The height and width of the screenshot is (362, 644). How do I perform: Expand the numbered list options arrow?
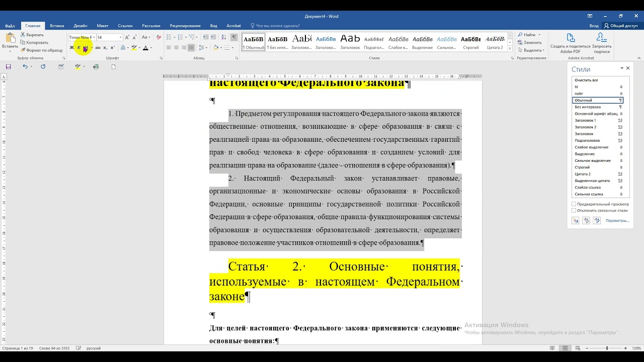pos(186,37)
